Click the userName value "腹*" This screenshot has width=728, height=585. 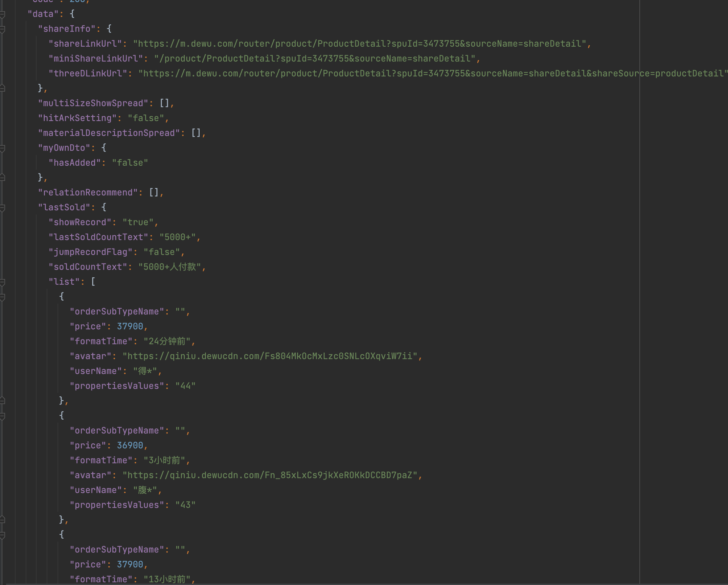[145, 490]
